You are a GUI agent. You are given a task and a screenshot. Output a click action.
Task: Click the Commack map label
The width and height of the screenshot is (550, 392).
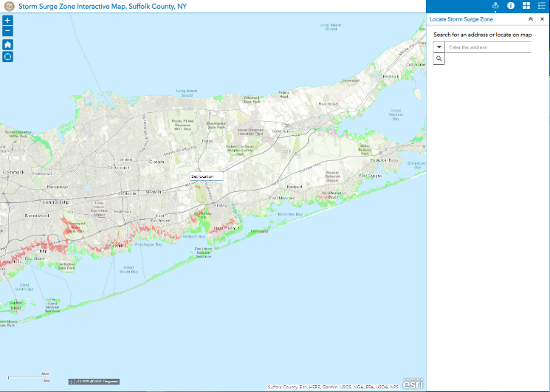pyautogui.click(x=13, y=172)
